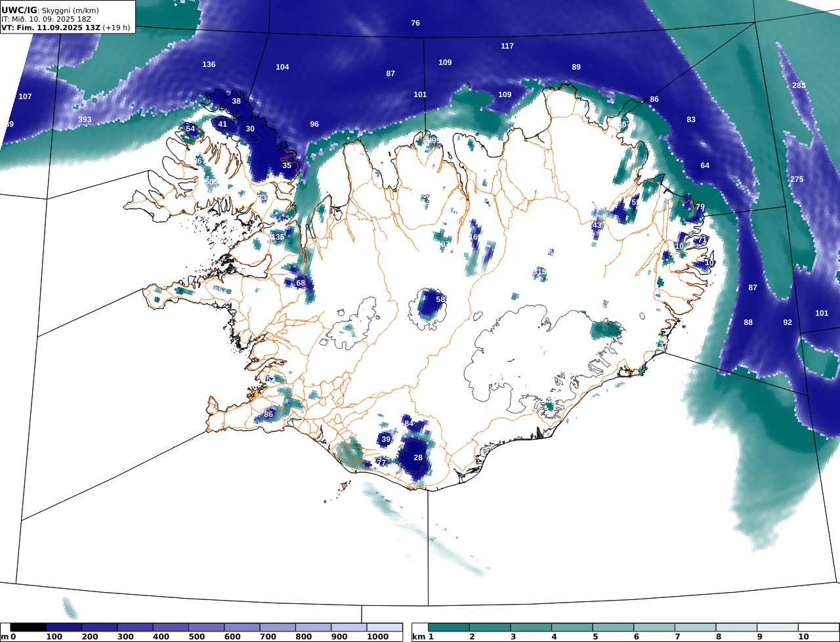Click the visibility value 39 in south Iceland
This screenshot has width=840, height=642.
[386, 439]
